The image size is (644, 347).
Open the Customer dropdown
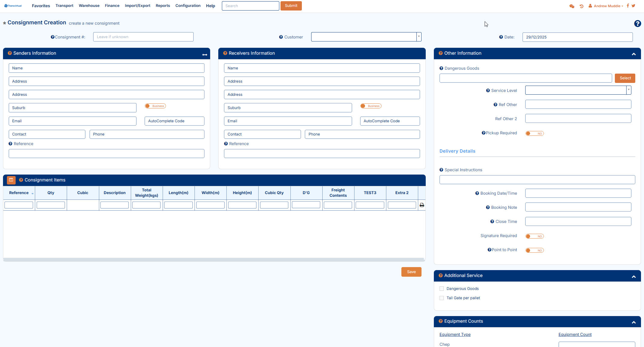tap(419, 37)
